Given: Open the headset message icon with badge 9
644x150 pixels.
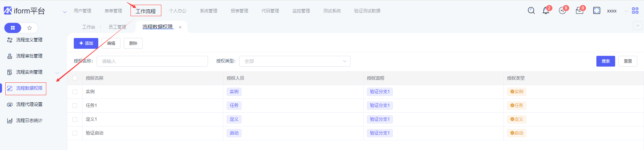Looking at the screenshot, I should (562, 11).
